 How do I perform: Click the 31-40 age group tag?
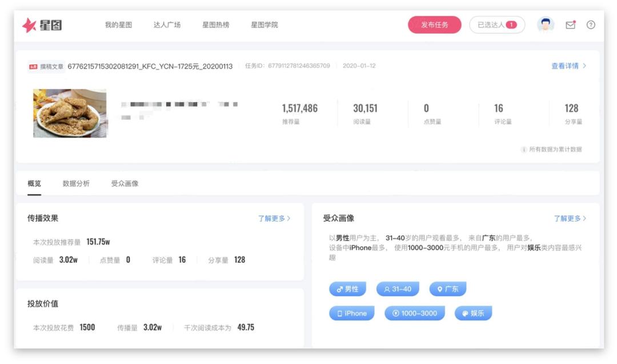point(396,289)
